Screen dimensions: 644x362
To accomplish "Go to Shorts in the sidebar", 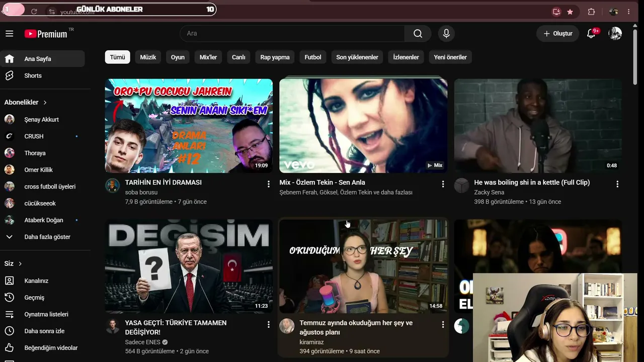I will [x=42, y=75].
